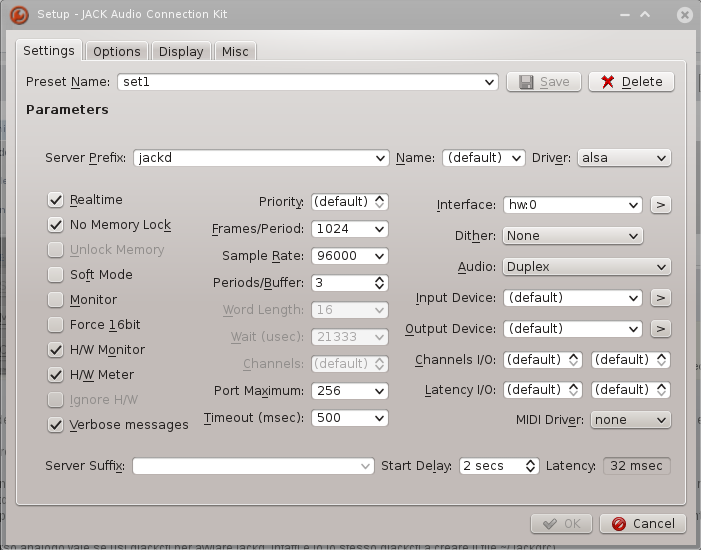Shade the Setup window with up arrow
This screenshot has width=701, height=550.
point(645,15)
